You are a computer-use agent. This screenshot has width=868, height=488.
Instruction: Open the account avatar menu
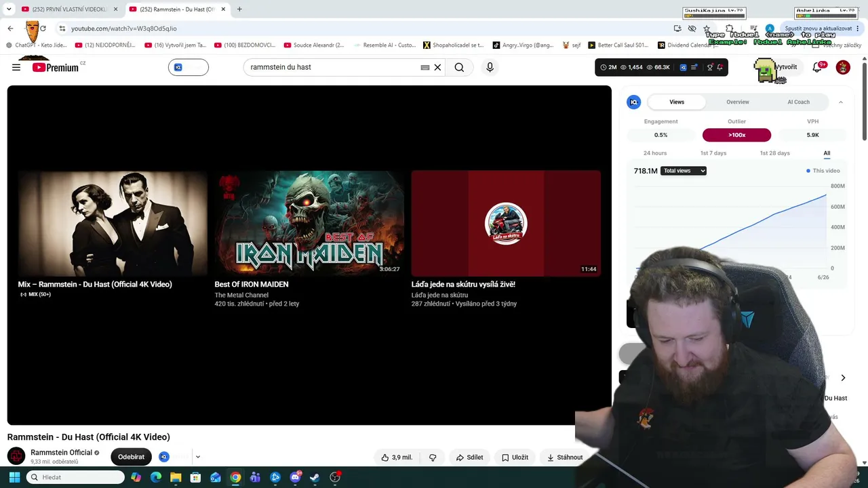point(843,67)
